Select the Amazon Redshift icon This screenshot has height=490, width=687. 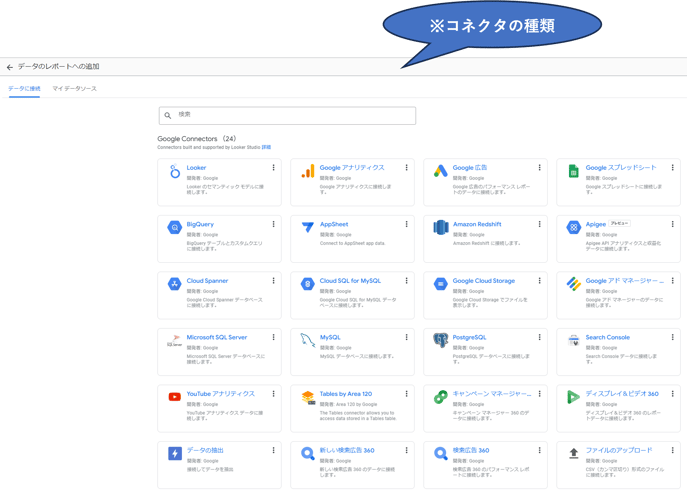pos(441,227)
